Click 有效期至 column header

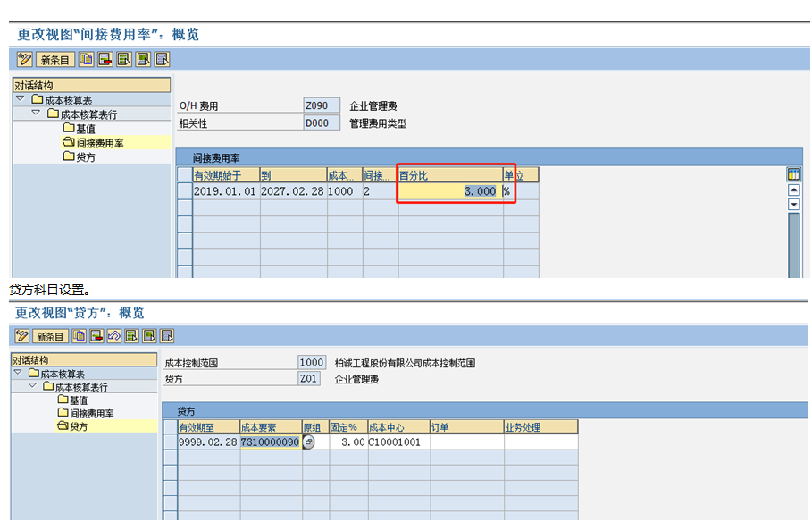(x=209, y=427)
